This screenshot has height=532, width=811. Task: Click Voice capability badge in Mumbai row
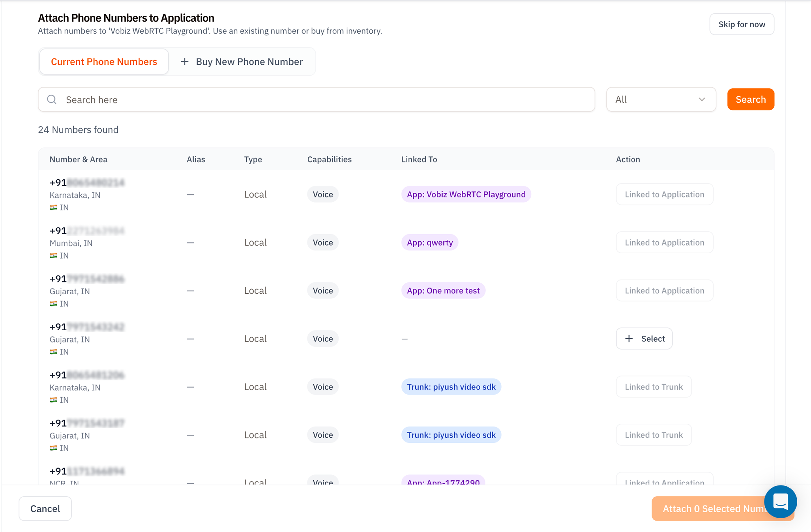pyautogui.click(x=323, y=242)
